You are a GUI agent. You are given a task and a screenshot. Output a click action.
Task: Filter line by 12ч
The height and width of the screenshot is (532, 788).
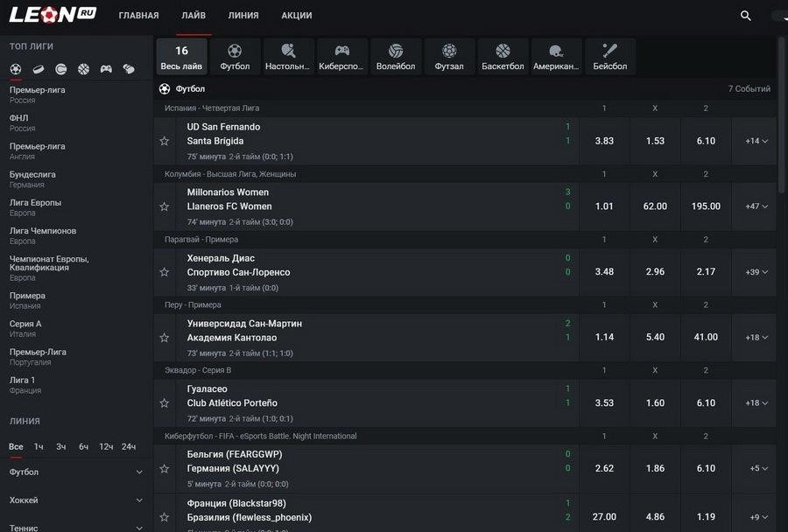pyautogui.click(x=106, y=446)
